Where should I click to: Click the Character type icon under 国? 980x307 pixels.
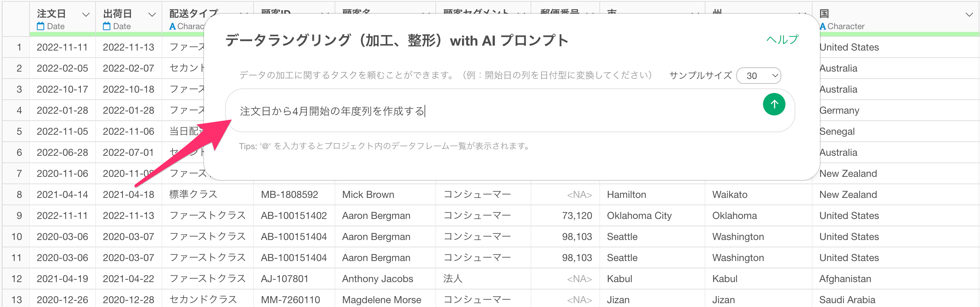(x=822, y=26)
